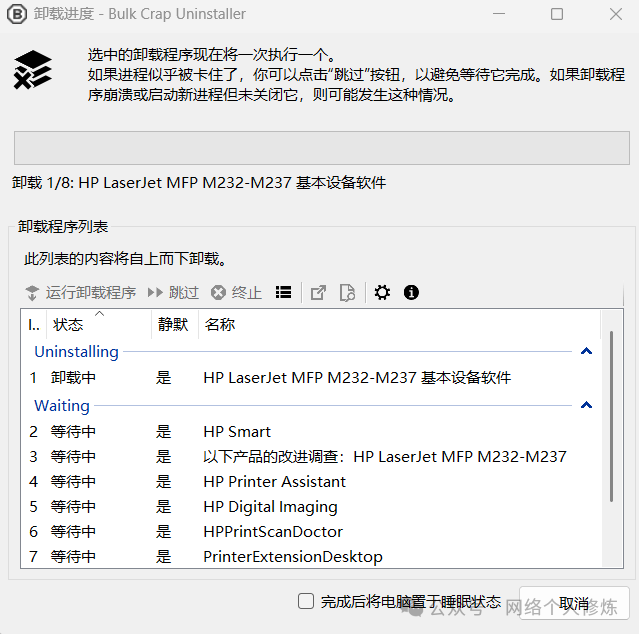
Task: Select the HP Smart row
Action: point(311,431)
